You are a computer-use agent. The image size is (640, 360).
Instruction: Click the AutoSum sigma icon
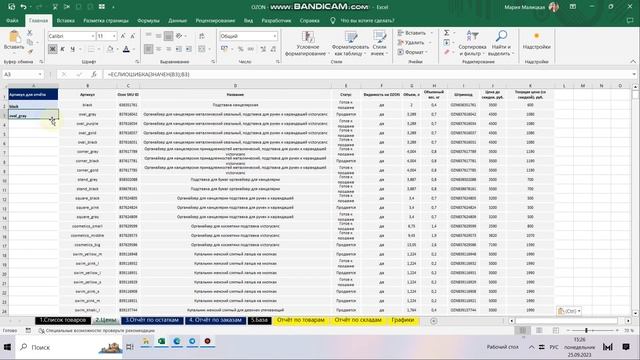point(447,33)
